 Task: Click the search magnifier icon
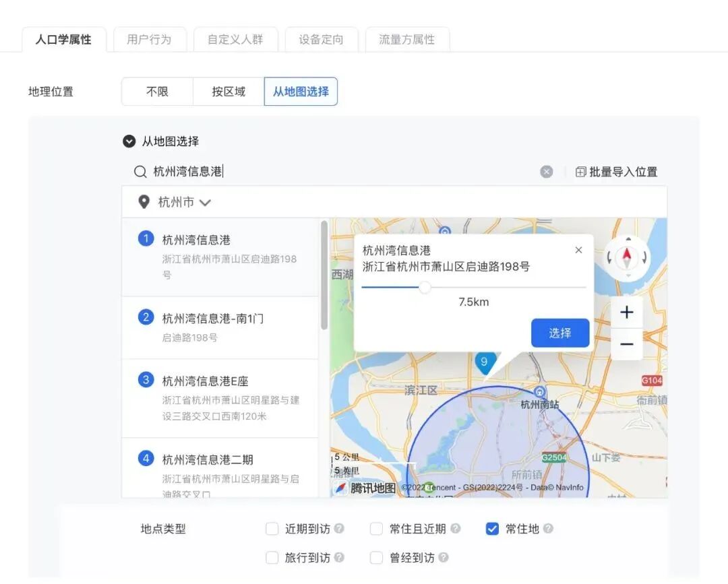point(140,171)
